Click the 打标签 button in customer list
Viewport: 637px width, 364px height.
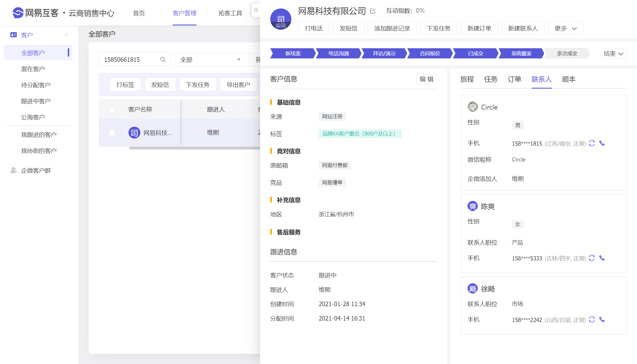(x=125, y=85)
